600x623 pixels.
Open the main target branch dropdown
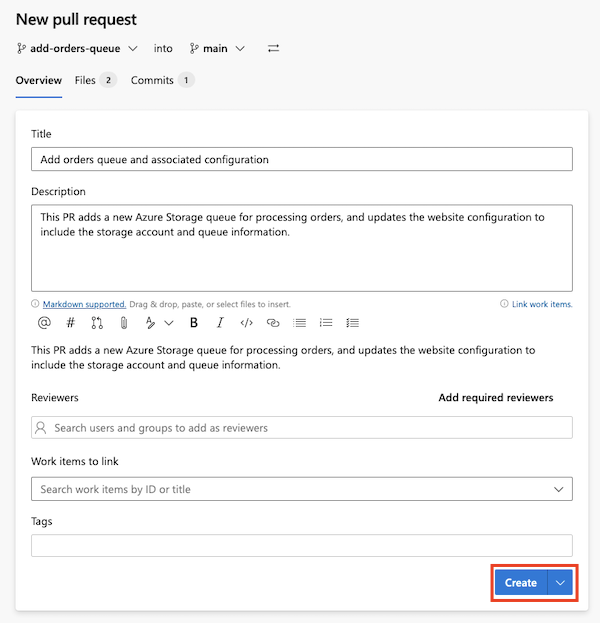(x=217, y=48)
